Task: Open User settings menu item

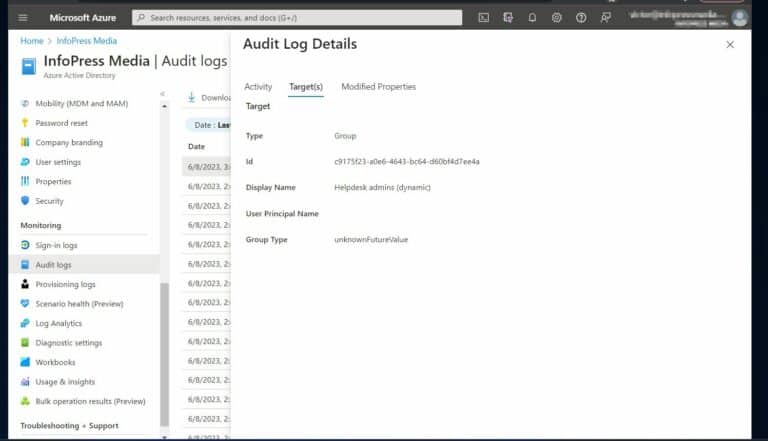Action: [x=58, y=162]
